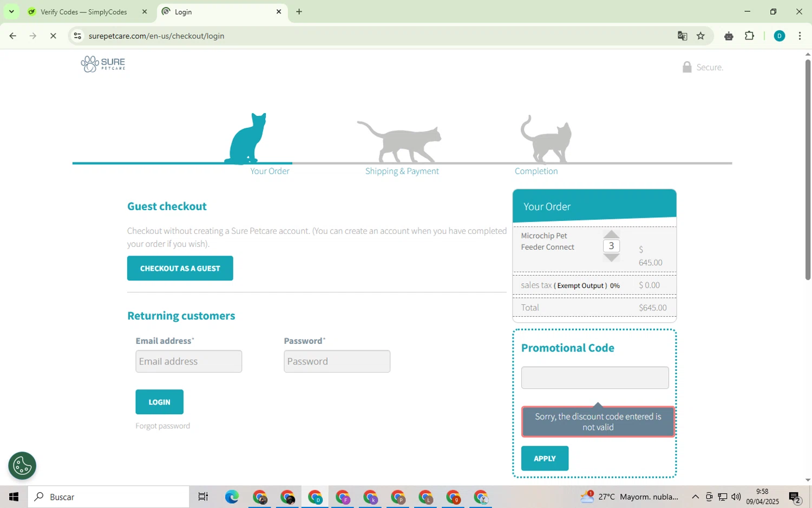Open Chrome three-dot menu

click(x=800, y=36)
